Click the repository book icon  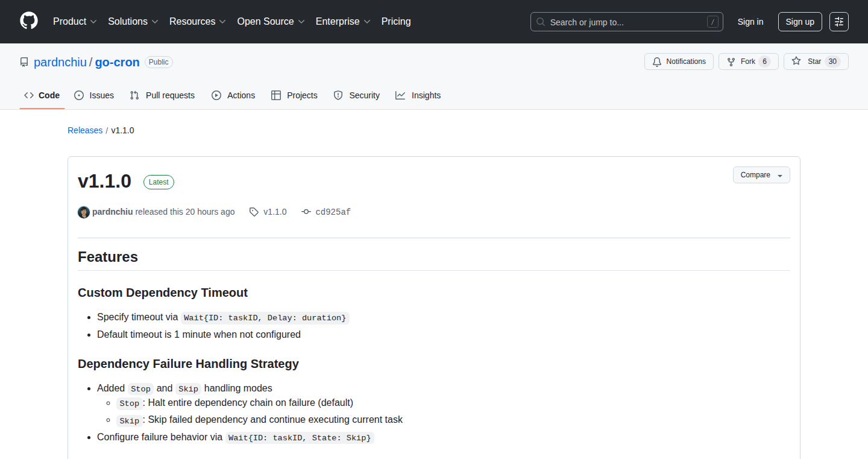point(24,62)
